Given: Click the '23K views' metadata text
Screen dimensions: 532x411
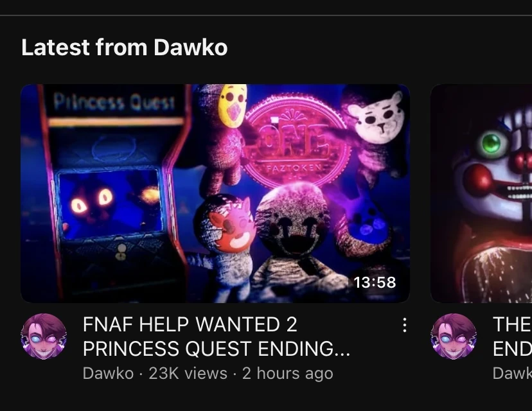Looking at the screenshot, I should [188, 373].
